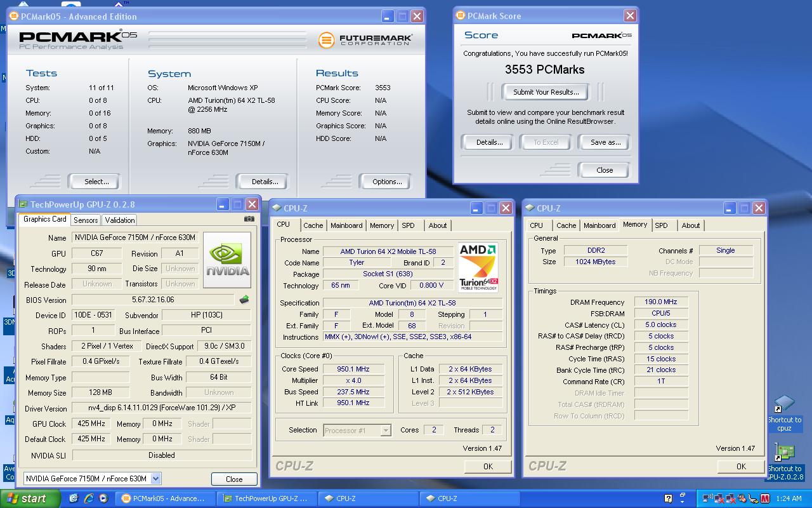812x508 pixels.
Task: Click the Package value Socket S1 (638)
Action: click(388, 274)
